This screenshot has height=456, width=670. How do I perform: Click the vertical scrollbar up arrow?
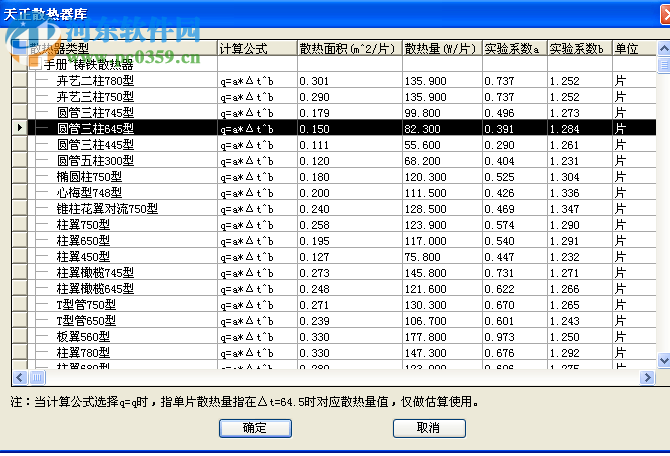(x=664, y=49)
